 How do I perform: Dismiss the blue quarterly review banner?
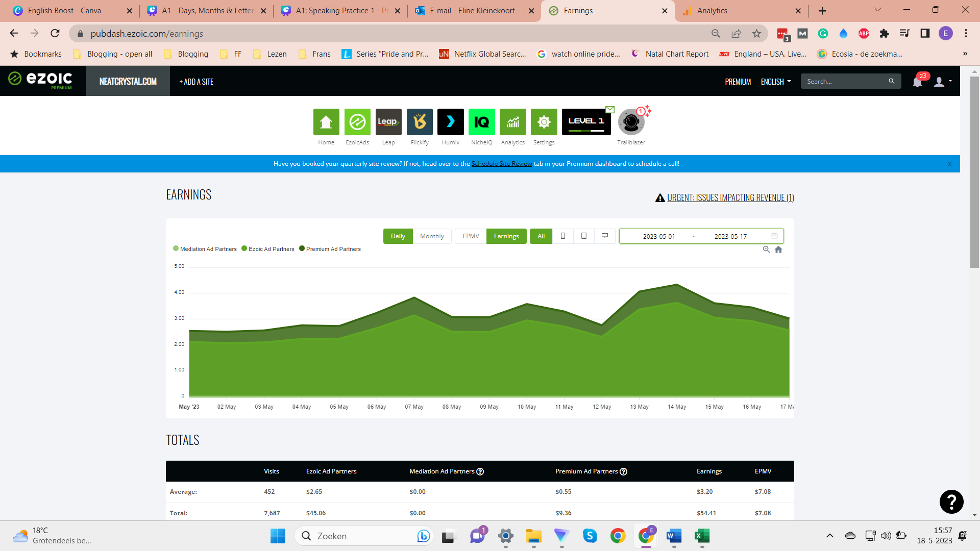coord(949,164)
